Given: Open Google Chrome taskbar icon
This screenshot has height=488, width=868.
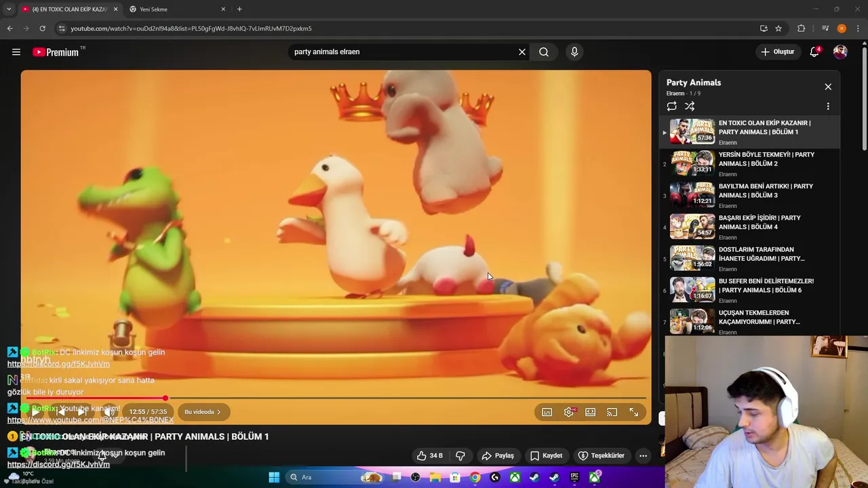Looking at the screenshot, I should (475, 477).
